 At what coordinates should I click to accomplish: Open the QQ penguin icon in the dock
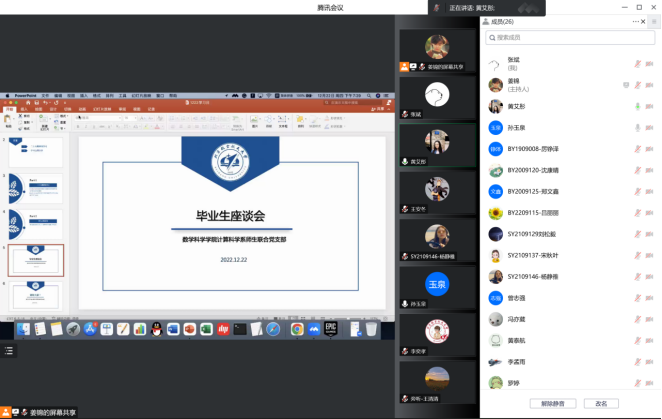(x=156, y=328)
